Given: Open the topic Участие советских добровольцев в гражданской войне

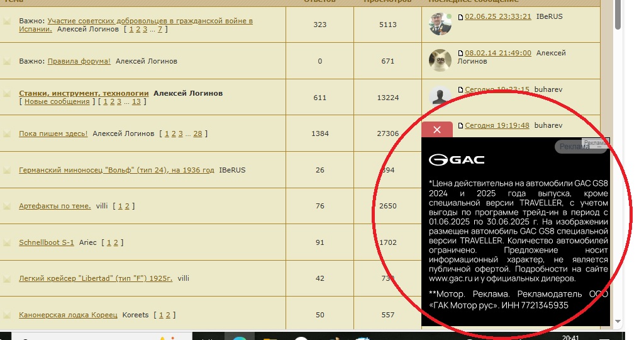Looking at the screenshot, I should tap(136, 25).
